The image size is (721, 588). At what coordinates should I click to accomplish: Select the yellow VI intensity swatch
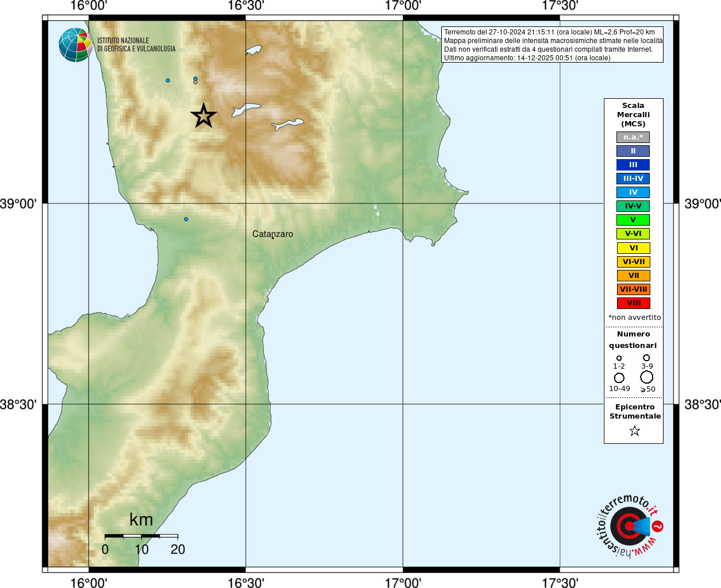[x=633, y=248]
